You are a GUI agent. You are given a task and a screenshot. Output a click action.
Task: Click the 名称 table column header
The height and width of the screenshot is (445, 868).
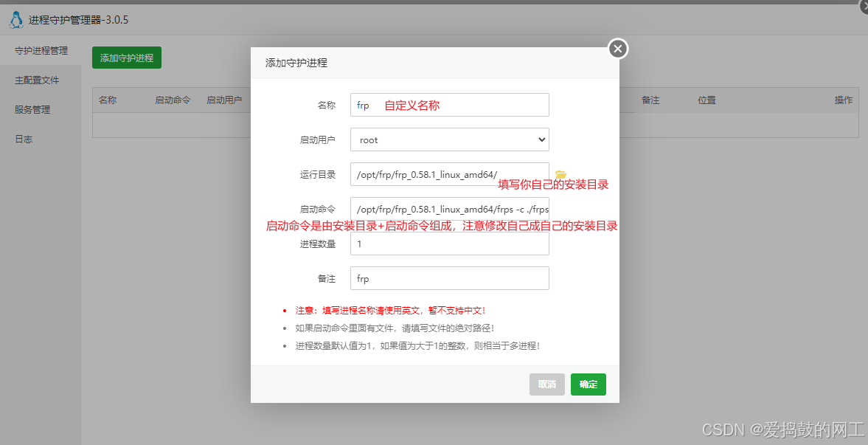(x=108, y=100)
